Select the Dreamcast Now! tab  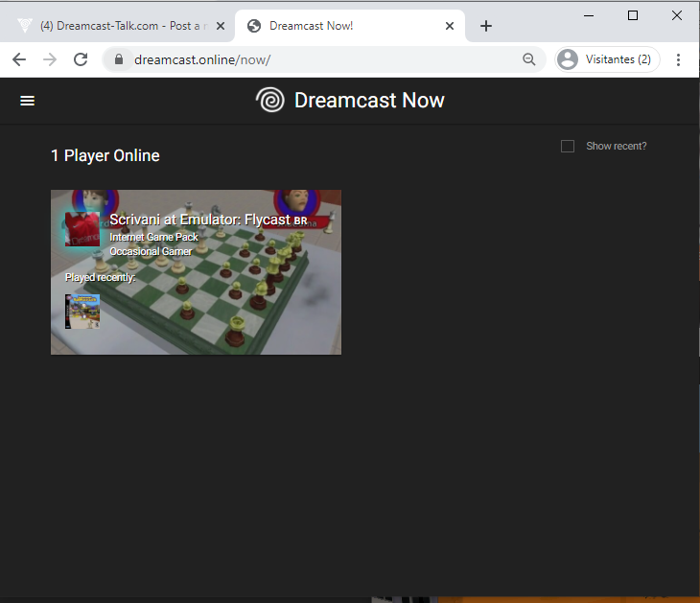click(x=350, y=26)
